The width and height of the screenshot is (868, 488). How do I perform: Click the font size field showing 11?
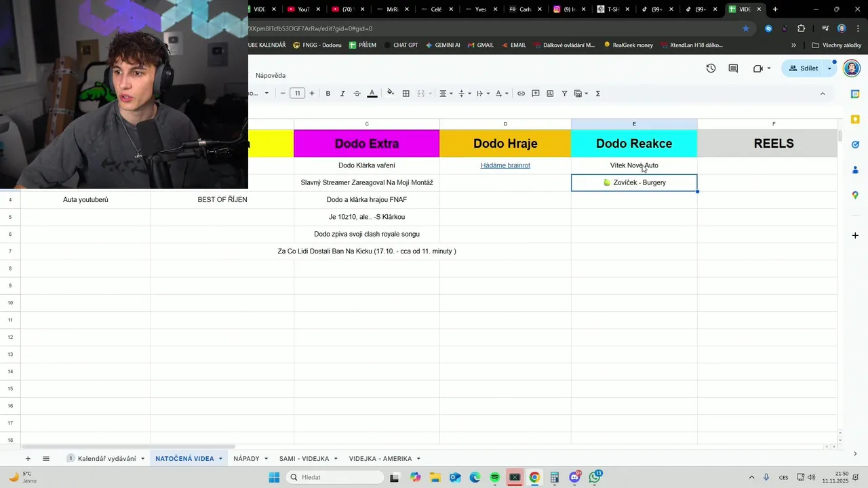tap(297, 94)
